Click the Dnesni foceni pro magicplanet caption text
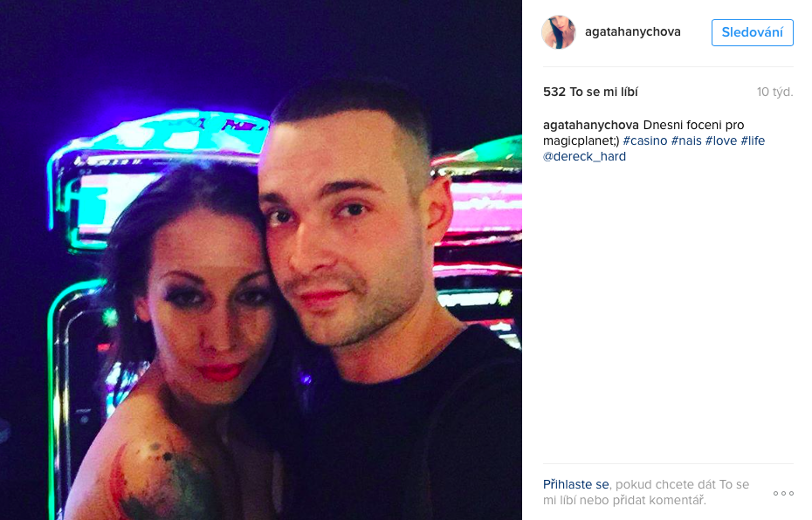The height and width of the screenshot is (520, 812). 643,133
